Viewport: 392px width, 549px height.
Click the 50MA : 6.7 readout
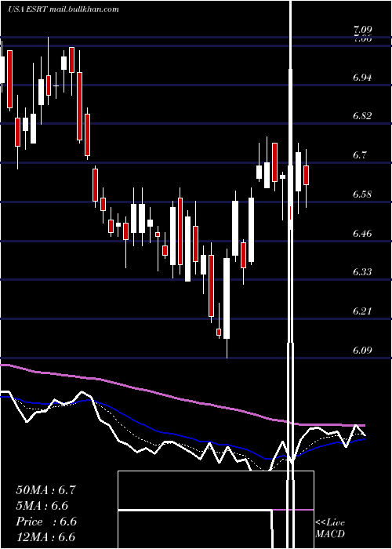point(45,490)
